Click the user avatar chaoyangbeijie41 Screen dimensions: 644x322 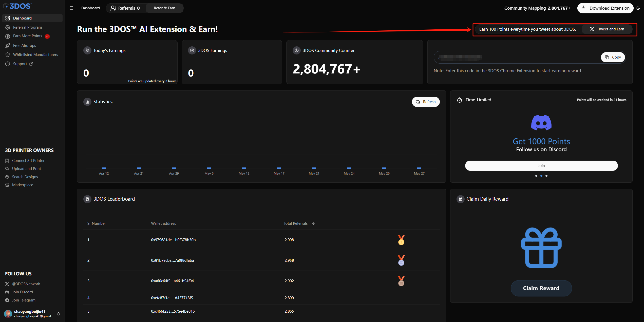click(8, 314)
